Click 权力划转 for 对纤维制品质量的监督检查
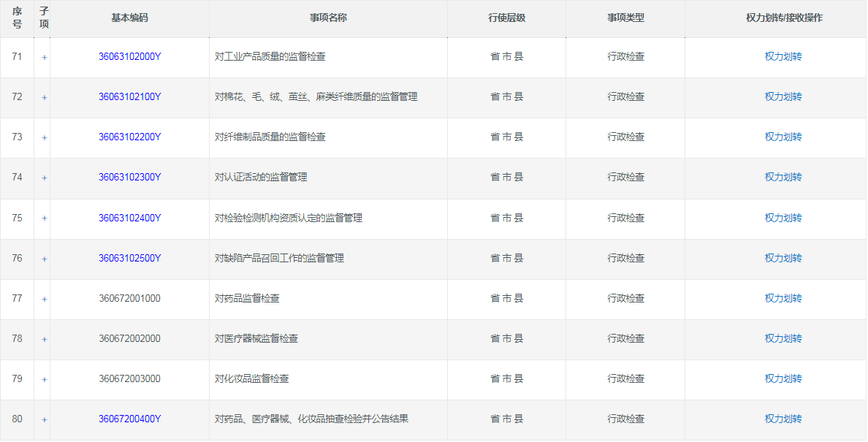 pyautogui.click(x=783, y=137)
